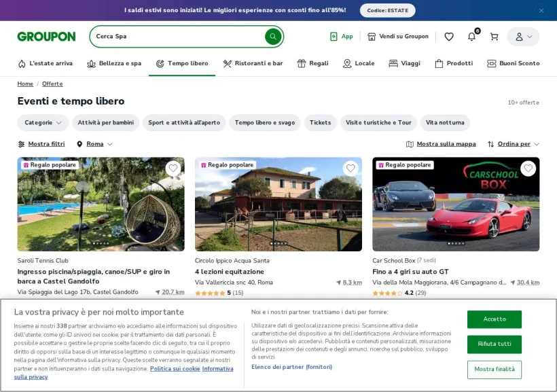This screenshot has width=557, height=392.
Task: Open the Regali category
Action: [312, 63]
